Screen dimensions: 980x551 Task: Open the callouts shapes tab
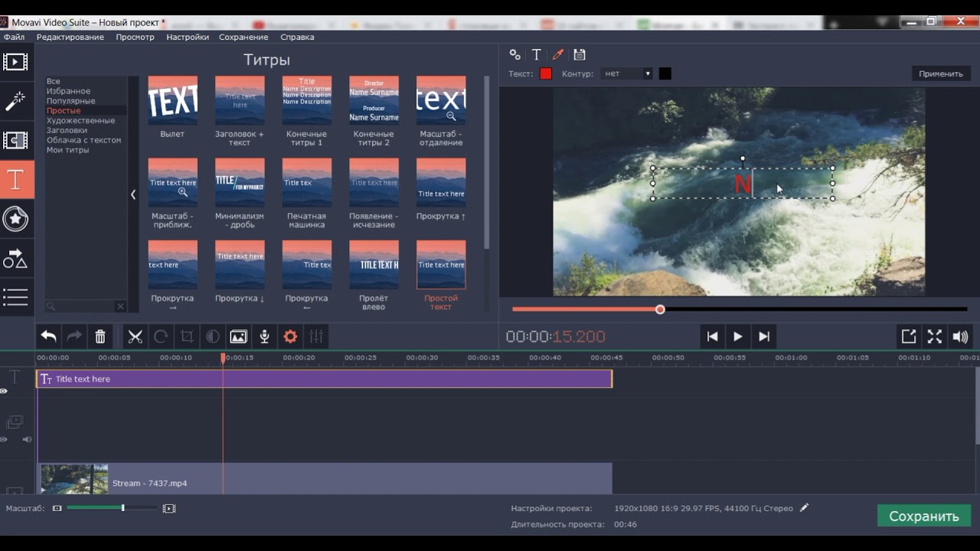point(15,259)
